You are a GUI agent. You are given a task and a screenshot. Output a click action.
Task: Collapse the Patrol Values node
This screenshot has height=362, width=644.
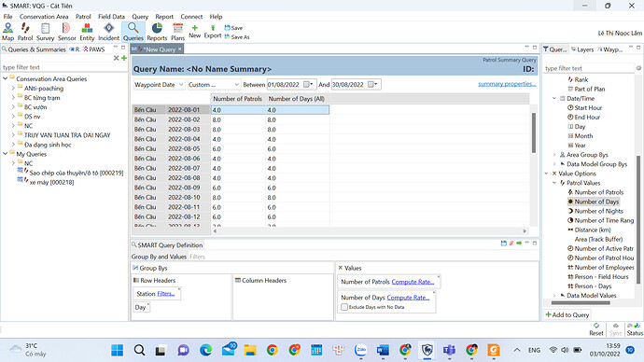554,183
